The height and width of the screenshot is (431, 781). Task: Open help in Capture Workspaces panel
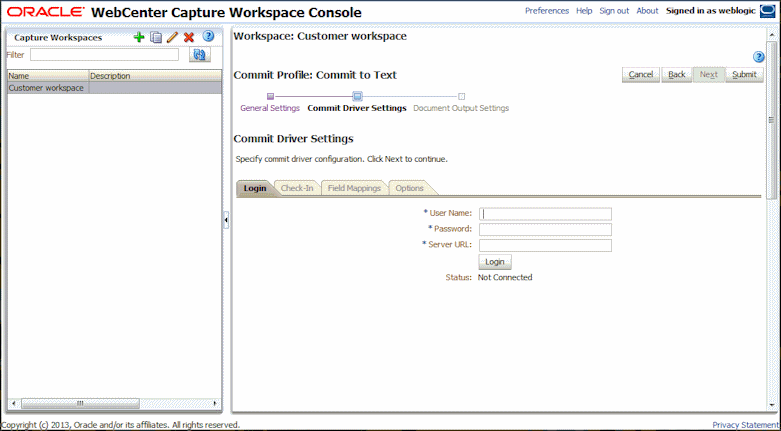[x=208, y=36]
